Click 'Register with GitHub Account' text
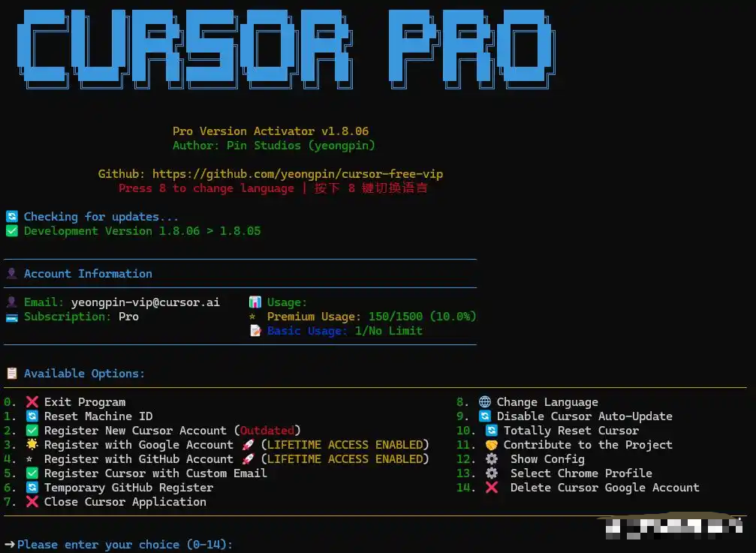Screen dimensions: 756x553 tap(139, 459)
